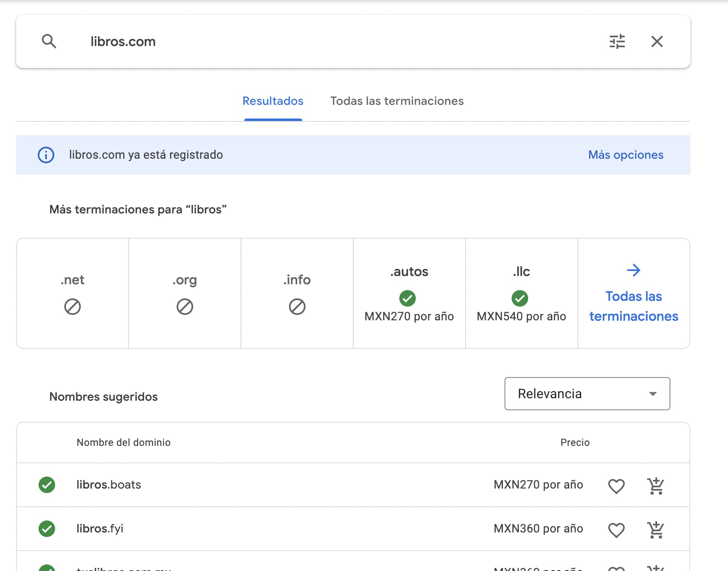Click the search magnifying glass icon

pos(49,41)
